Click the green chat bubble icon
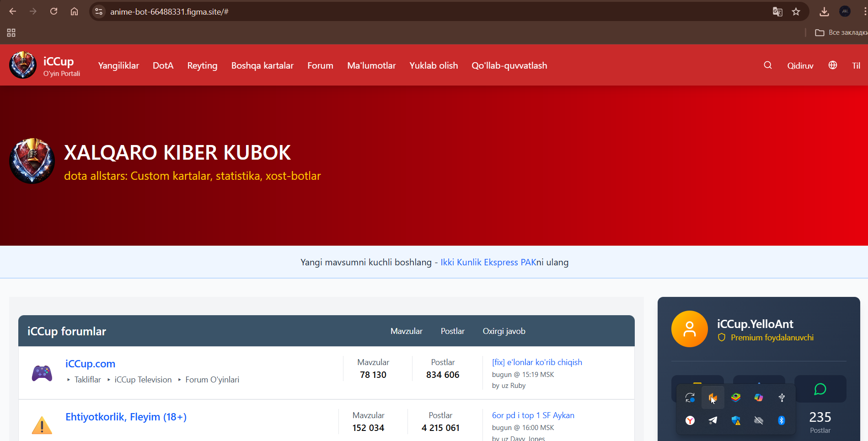This screenshot has height=441, width=868. click(x=820, y=389)
